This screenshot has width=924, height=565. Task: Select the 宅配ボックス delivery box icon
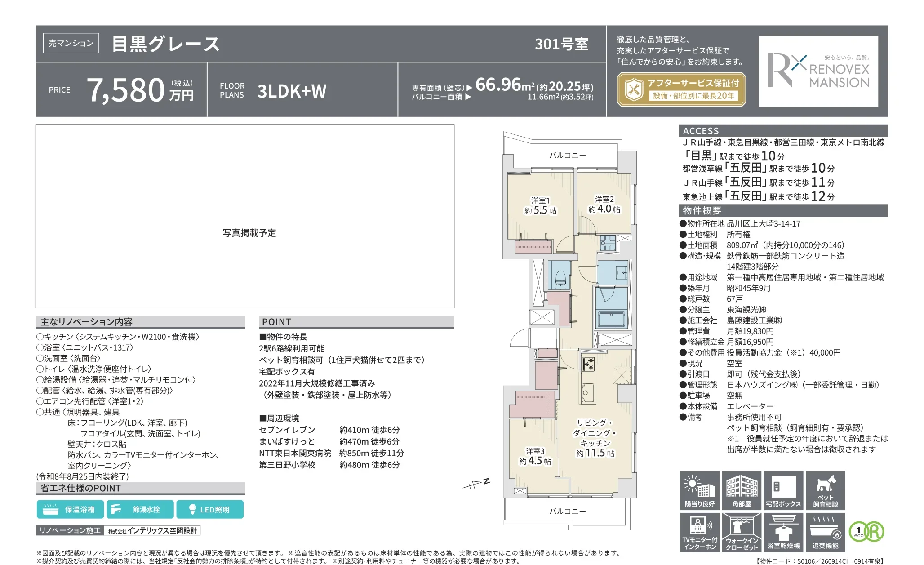tap(783, 490)
